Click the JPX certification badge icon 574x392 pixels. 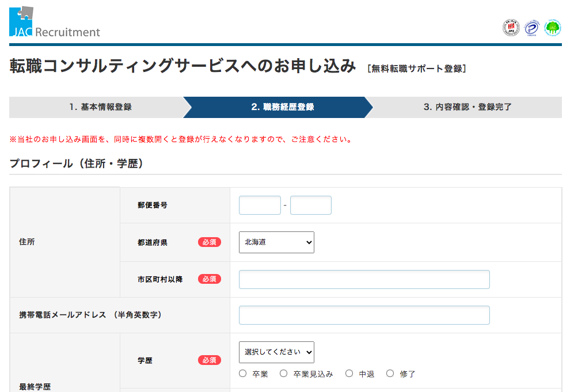511,28
